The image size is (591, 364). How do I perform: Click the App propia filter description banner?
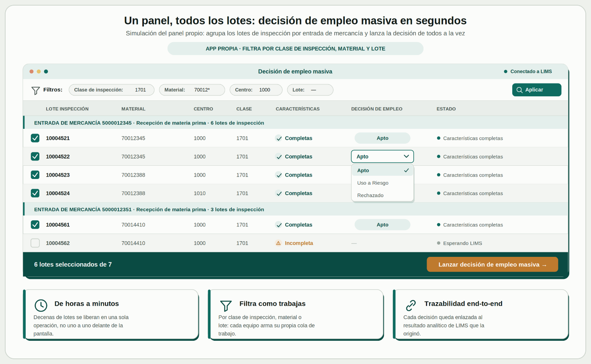click(x=295, y=49)
